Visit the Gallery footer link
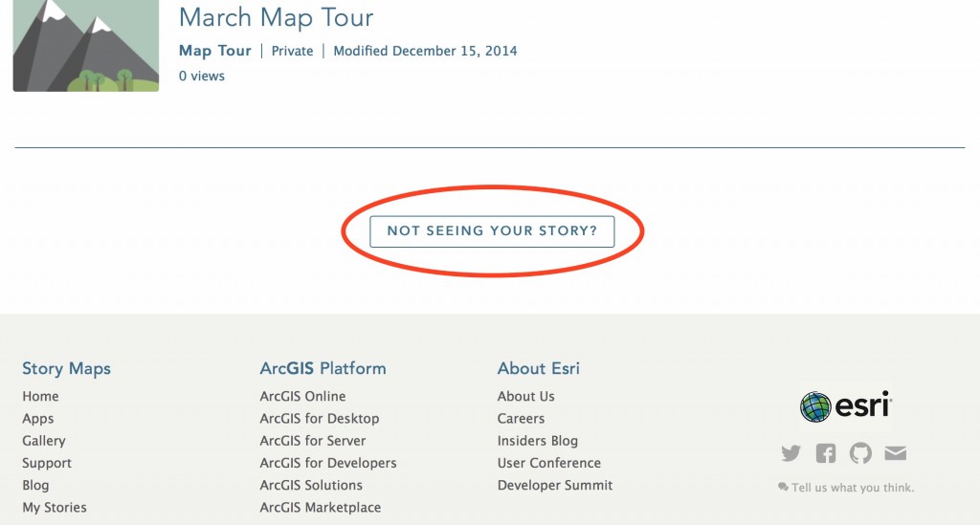 click(44, 441)
